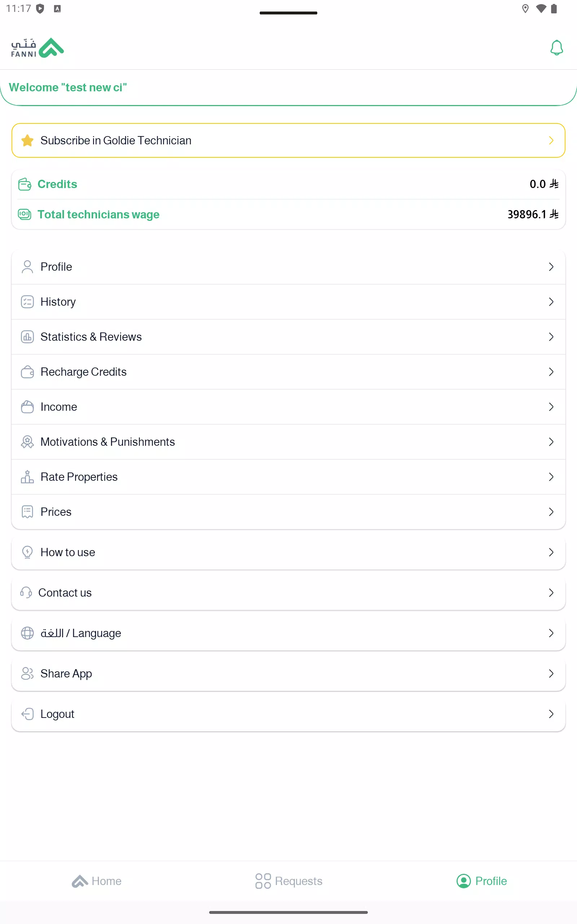The height and width of the screenshot is (924, 577).
Task: Click the How to use lightbulb icon
Action: (x=27, y=552)
